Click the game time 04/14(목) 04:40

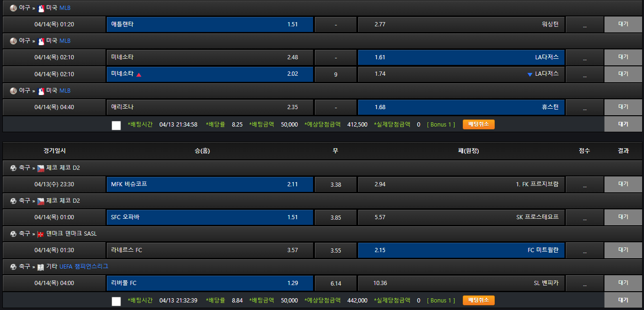[x=54, y=107]
